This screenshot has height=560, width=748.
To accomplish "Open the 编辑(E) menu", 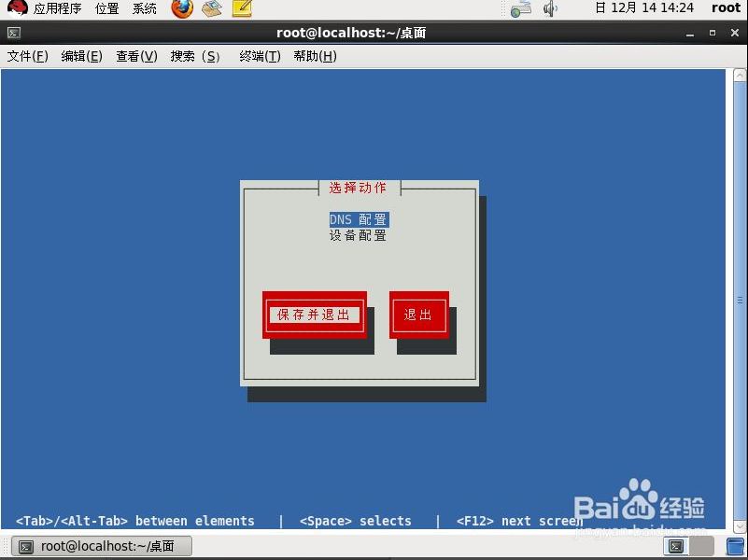I will (82, 56).
